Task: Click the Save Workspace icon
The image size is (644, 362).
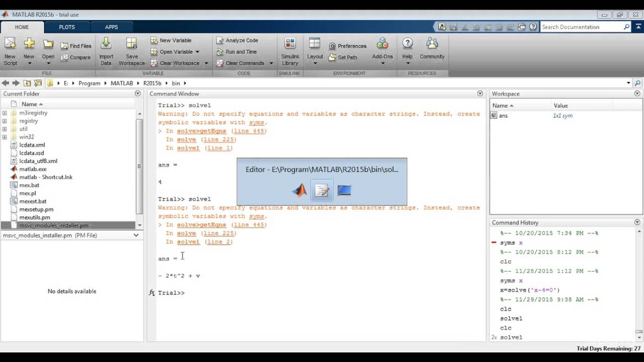Action: (x=131, y=44)
